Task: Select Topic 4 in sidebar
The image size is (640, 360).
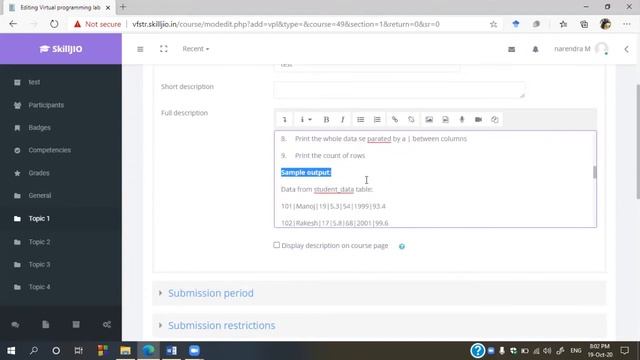Action: coord(39,287)
